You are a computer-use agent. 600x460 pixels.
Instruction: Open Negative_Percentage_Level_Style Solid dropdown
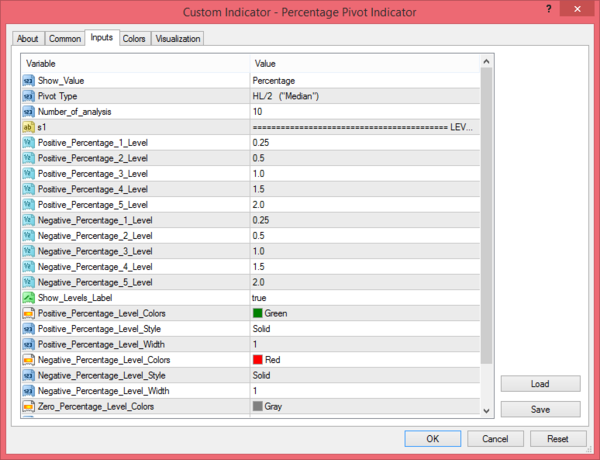coord(365,375)
